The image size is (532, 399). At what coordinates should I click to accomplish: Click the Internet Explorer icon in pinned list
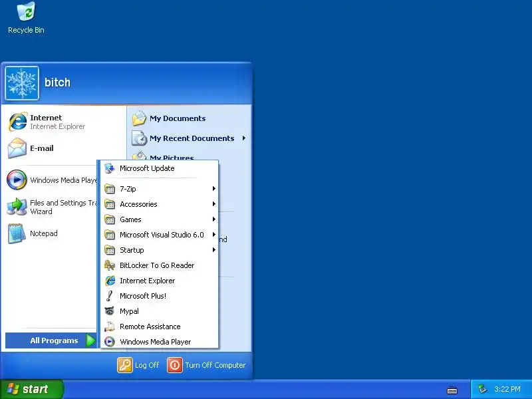click(17, 122)
